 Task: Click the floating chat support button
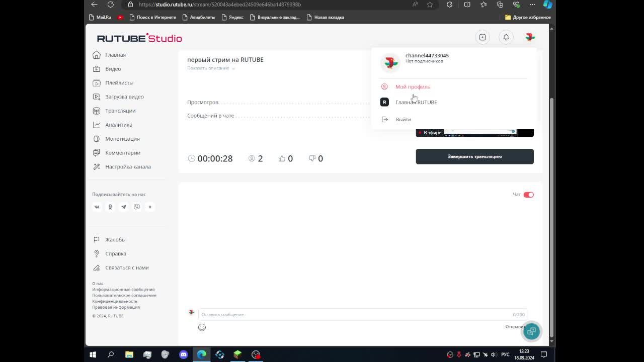pos(531,331)
